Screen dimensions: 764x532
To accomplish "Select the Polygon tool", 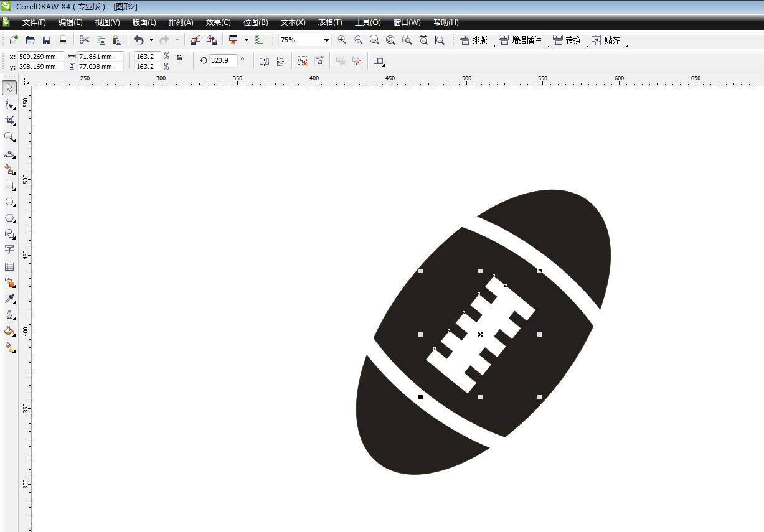I will pos(9,218).
